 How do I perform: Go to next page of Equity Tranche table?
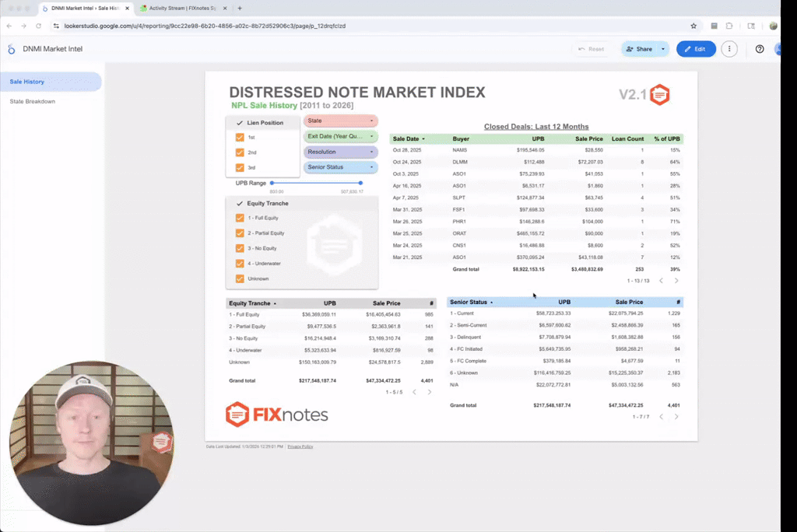pos(430,392)
